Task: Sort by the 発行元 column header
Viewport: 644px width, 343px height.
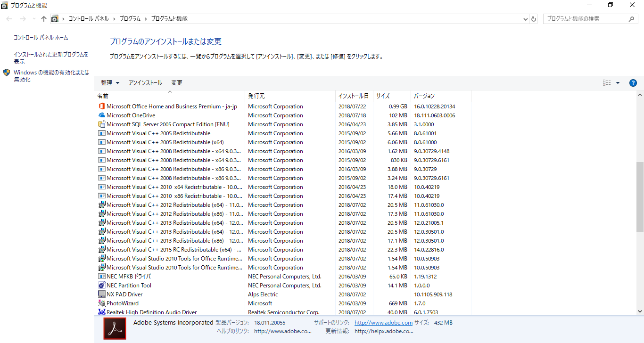Action: 290,96
